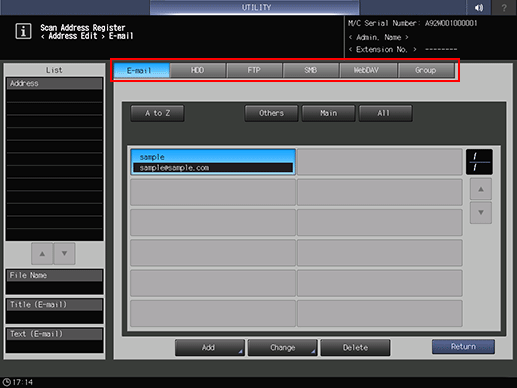
Task: Switch to the SMB tab
Action: click(x=311, y=70)
